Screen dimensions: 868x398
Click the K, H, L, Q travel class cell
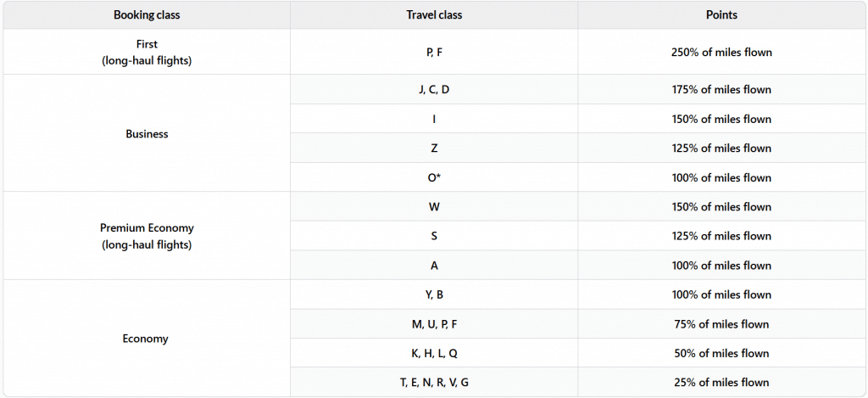[434, 353]
